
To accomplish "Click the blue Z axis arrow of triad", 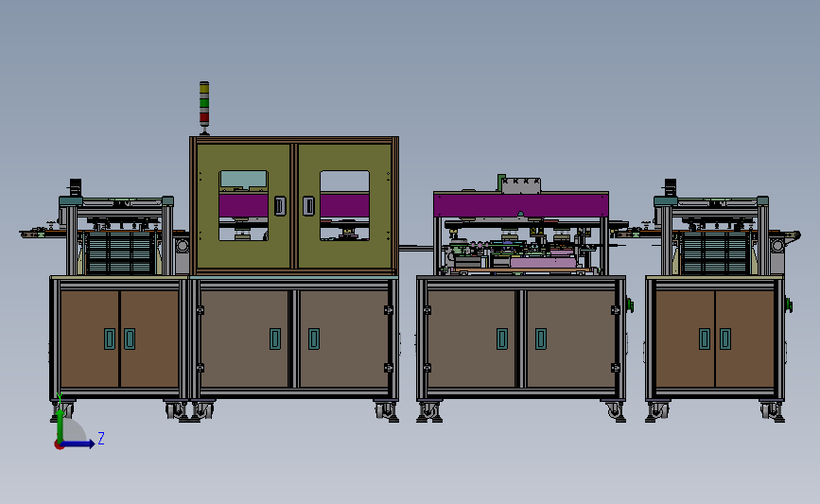I will 79,444.
